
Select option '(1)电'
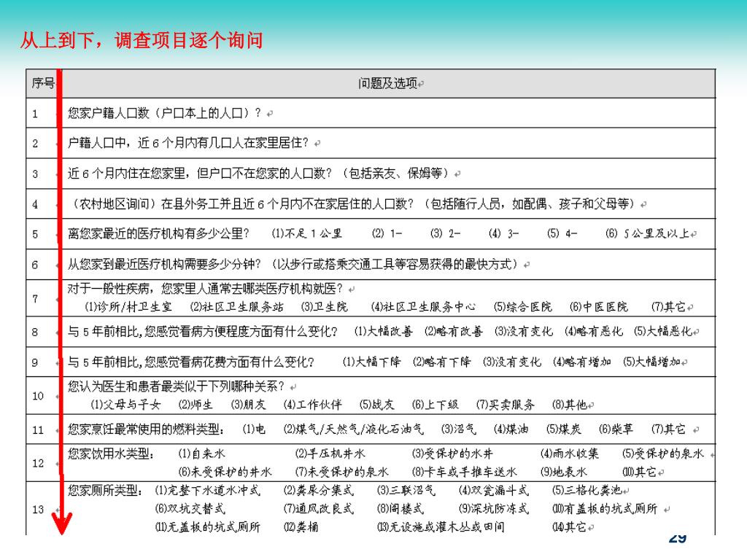coord(254,429)
